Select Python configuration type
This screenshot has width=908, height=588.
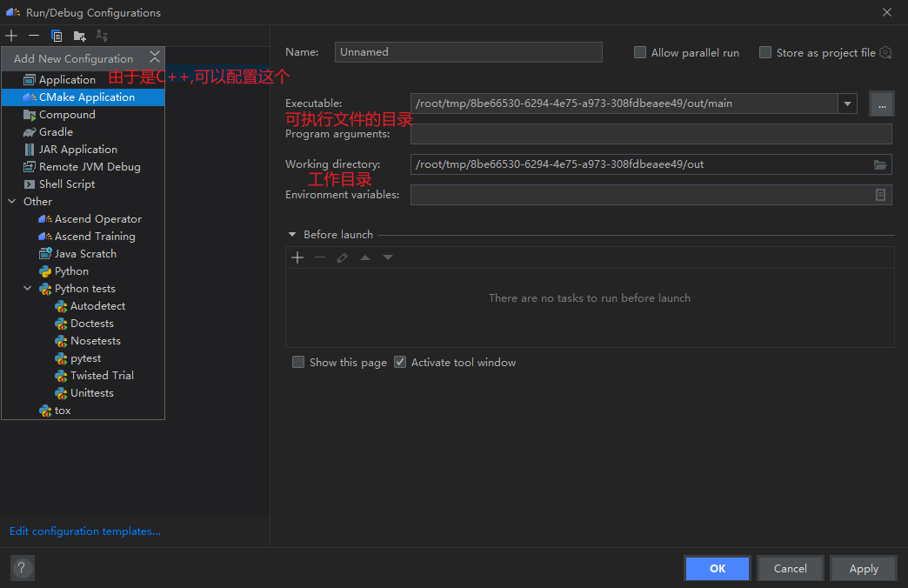click(83, 271)
